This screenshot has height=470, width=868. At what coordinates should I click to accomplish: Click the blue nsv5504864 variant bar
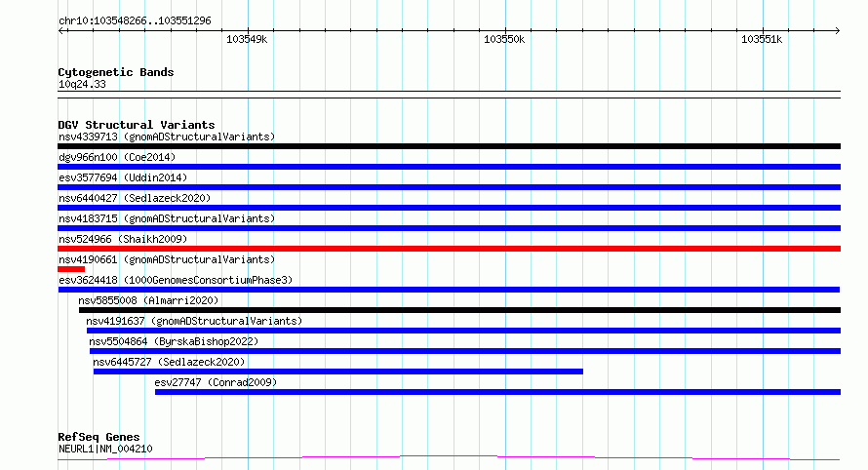(465, 352)
